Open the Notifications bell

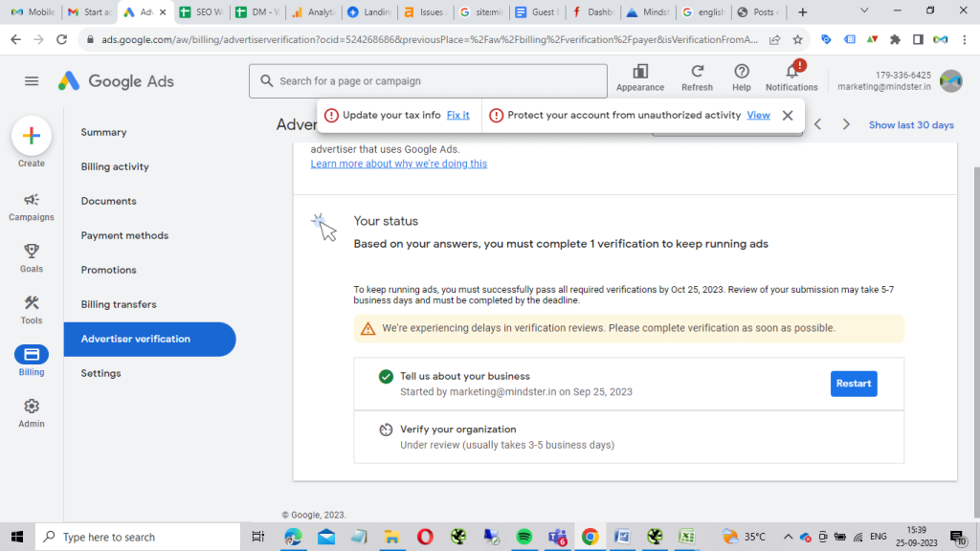click(791, 72)
